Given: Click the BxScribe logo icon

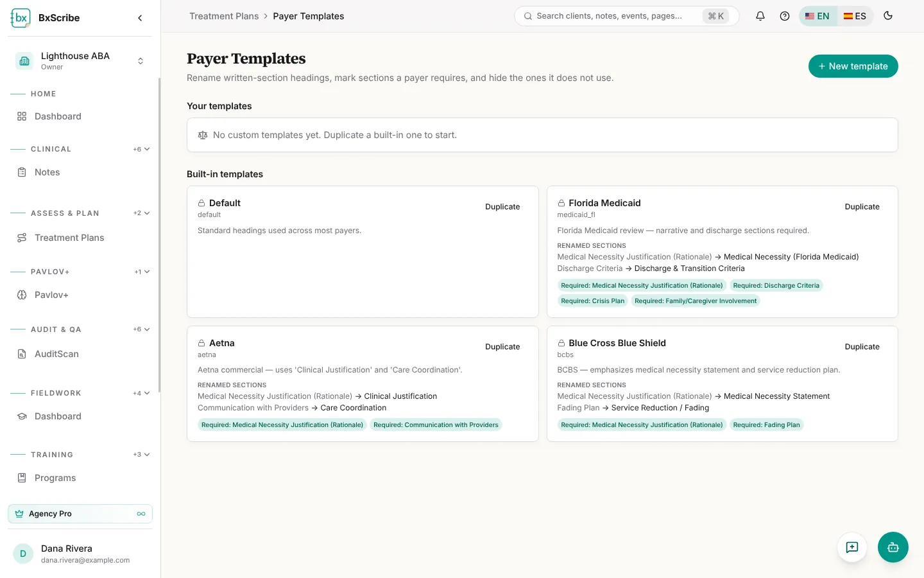Looking at the screenshot, I should pyautogui.click(x=21, y=18).
